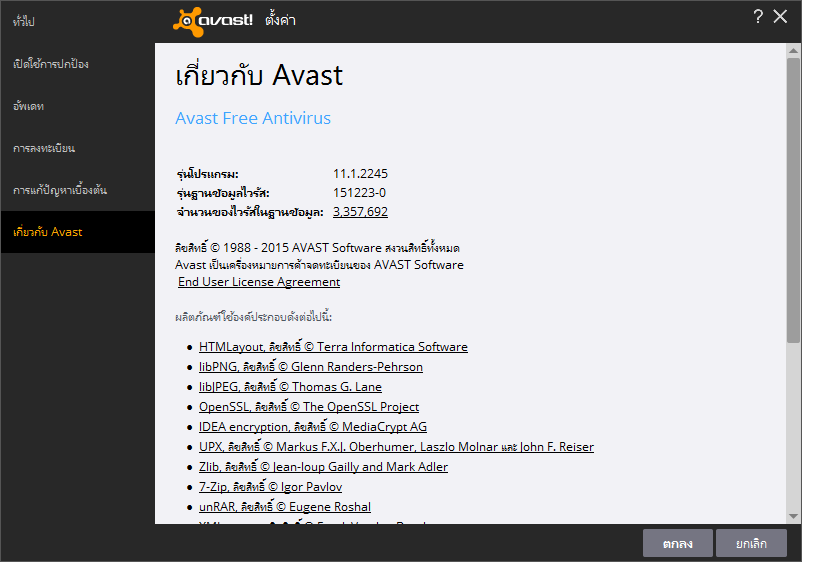Screen dimensions: 819x562
Task: Click the scrollbar down arrow
Action: tap(793, 516)
